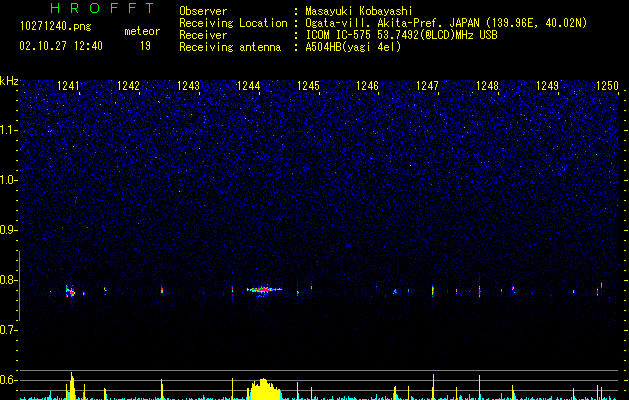Click the kHz axis unit label
Viewport: 629px width, 400px height.
[9, 81]
